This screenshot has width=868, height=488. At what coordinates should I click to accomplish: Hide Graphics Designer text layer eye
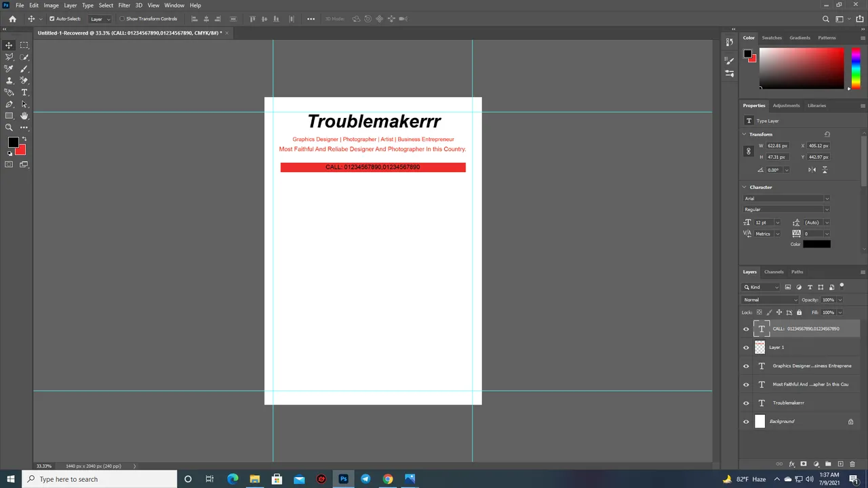click(746, 366)
